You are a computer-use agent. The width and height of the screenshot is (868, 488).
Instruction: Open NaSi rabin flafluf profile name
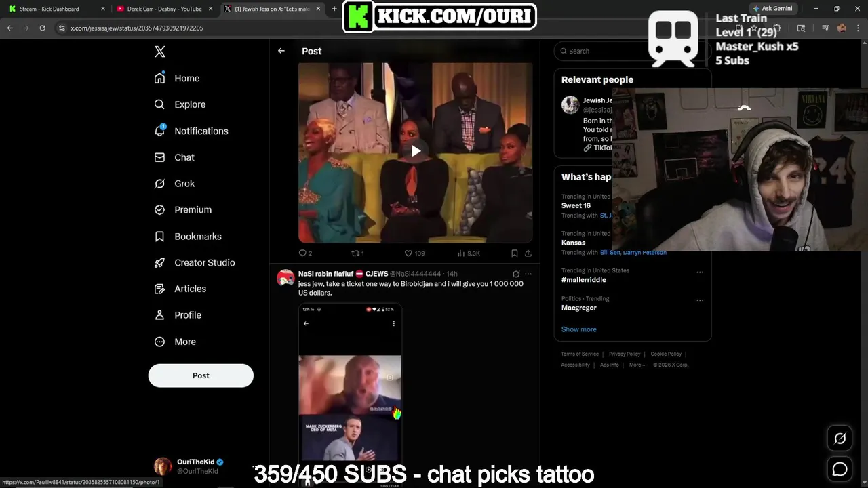[343, 274]
